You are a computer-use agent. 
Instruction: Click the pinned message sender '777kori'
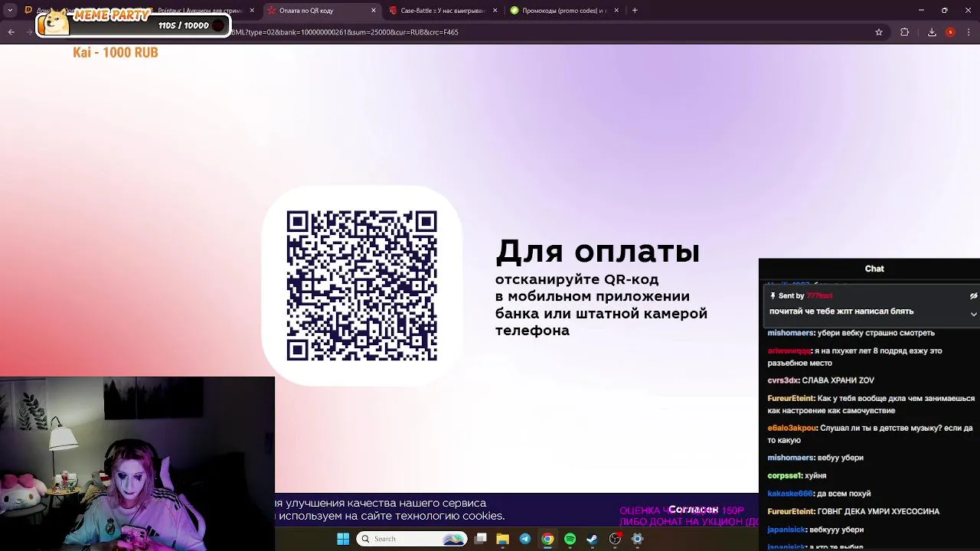[819, 295]
